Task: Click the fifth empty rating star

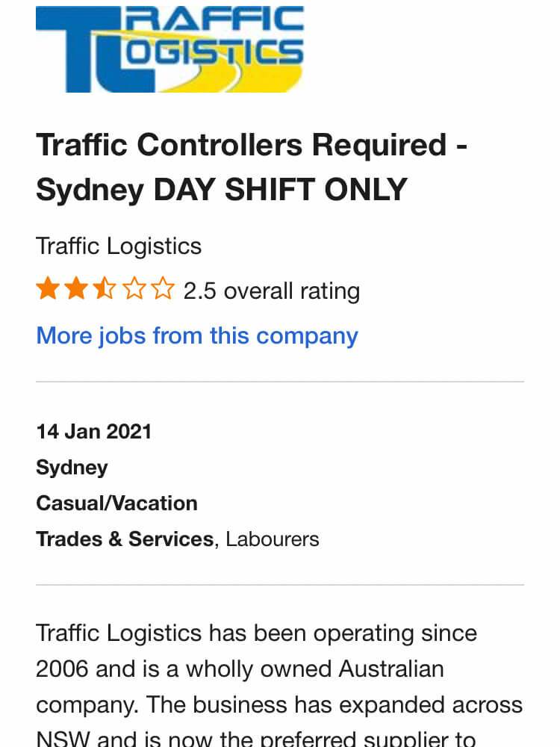Action: pyautogui.click(x=163, y=288)
